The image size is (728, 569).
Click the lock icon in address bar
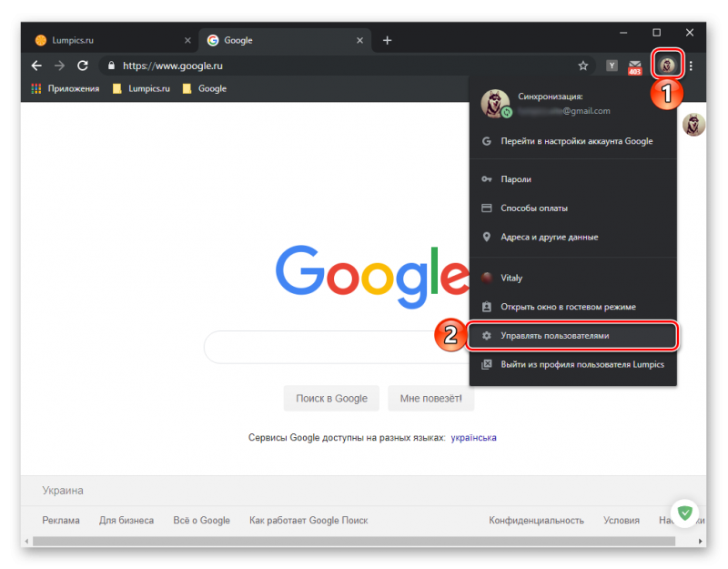pyautogui.click(x=111, y=66)
